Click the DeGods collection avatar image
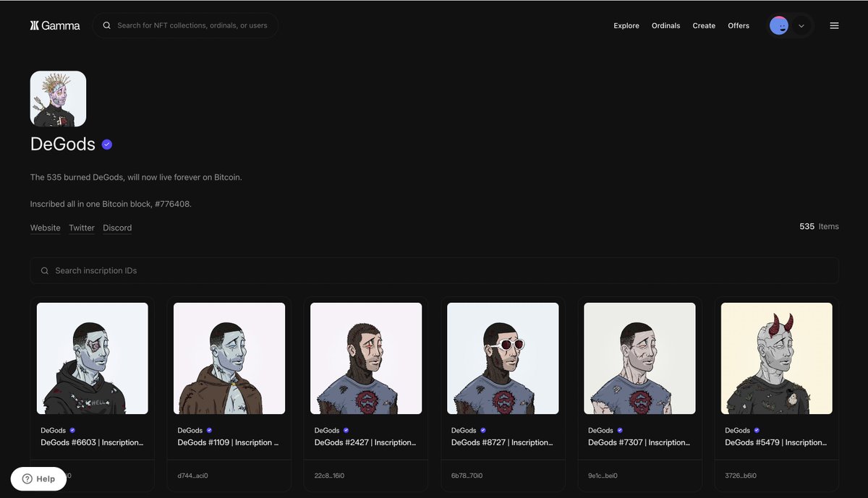The height and width of the screenshot is (498, 868). click(58, 99)
